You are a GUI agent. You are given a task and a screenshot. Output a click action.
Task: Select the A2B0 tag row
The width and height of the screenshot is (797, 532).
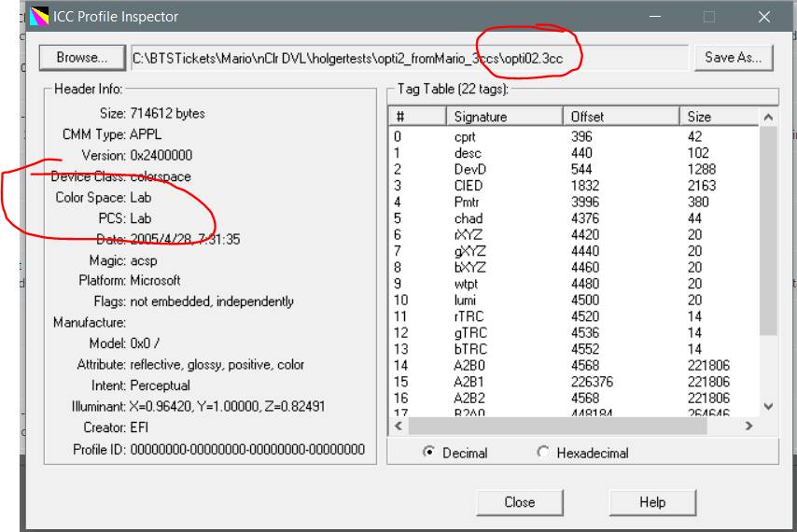574,365
